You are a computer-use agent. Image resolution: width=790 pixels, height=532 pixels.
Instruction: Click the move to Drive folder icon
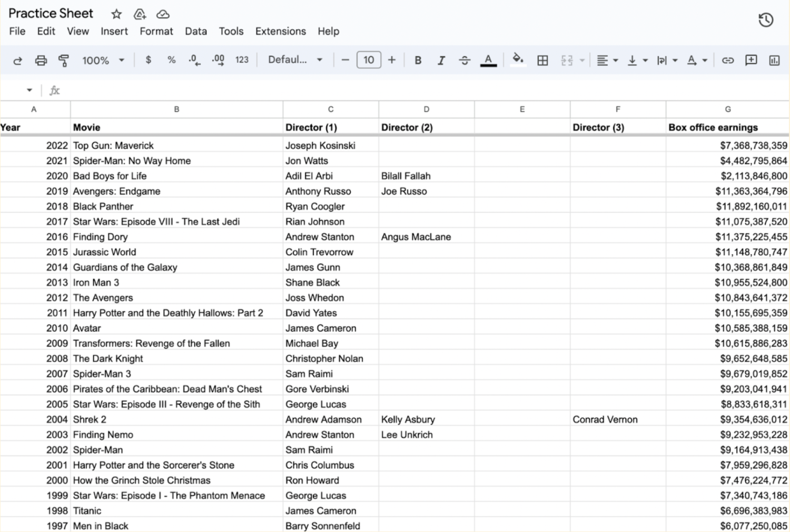[x=140, y=14]
